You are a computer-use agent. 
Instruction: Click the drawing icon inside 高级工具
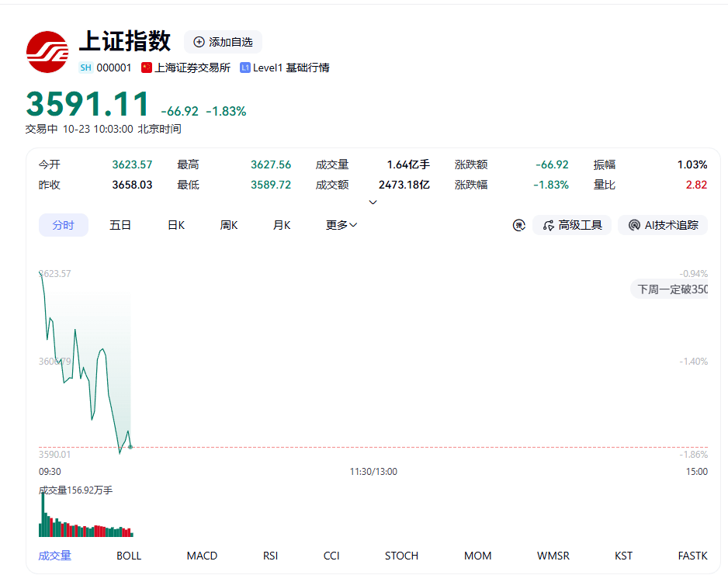click(548, 225)
